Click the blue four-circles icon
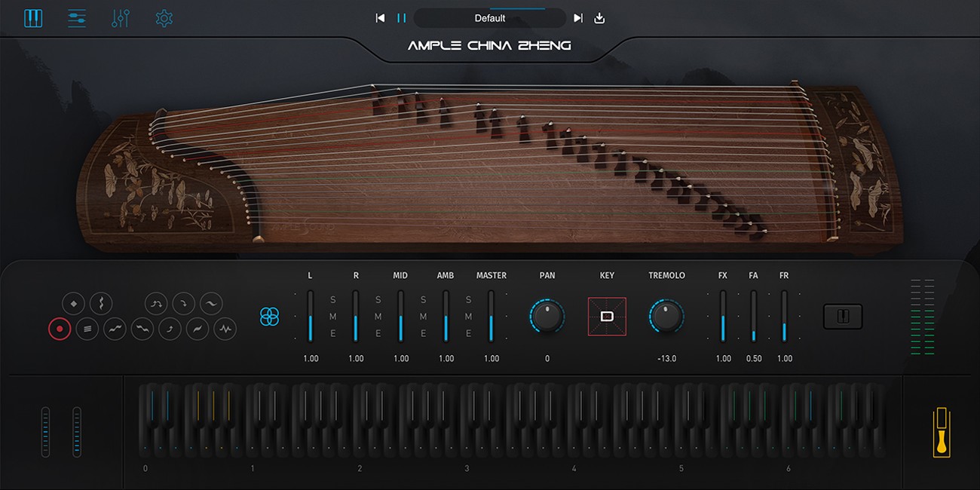The width and height of the screenshot is (980, 490). (270, 317)
